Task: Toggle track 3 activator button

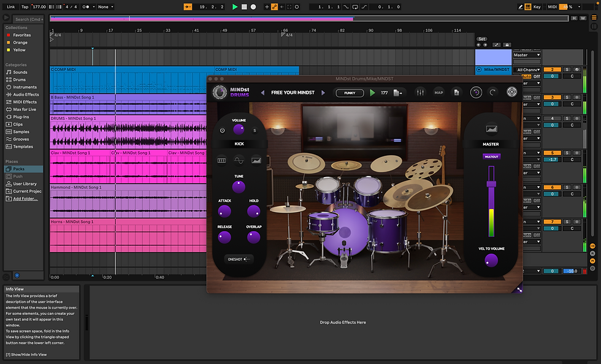Action: click(553, 97)
